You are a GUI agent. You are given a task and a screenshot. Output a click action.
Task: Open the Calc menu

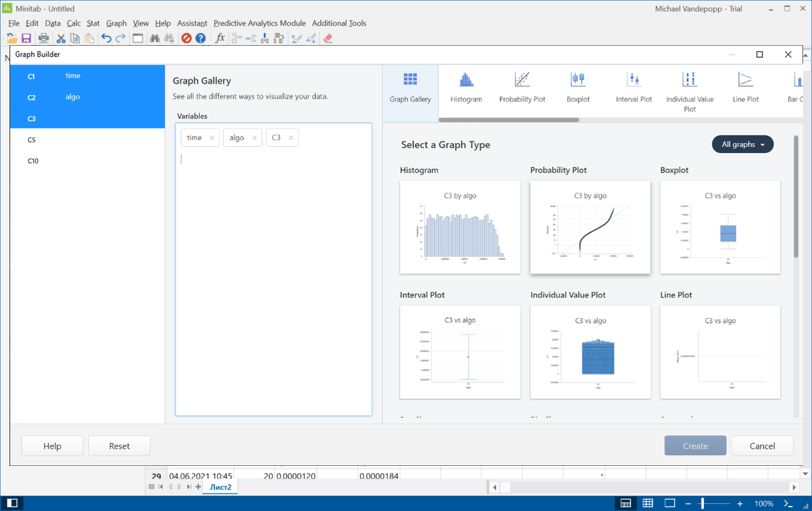(x=74, y=23)
